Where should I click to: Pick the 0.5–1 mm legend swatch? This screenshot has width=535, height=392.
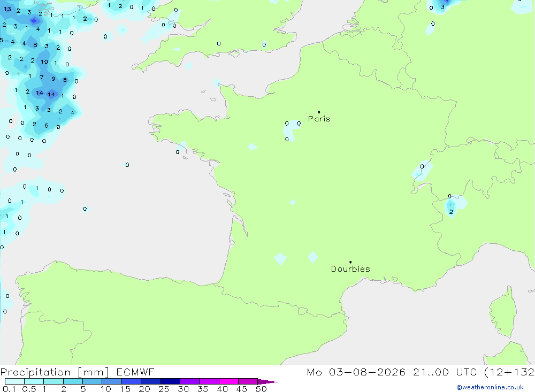point(34,381)
